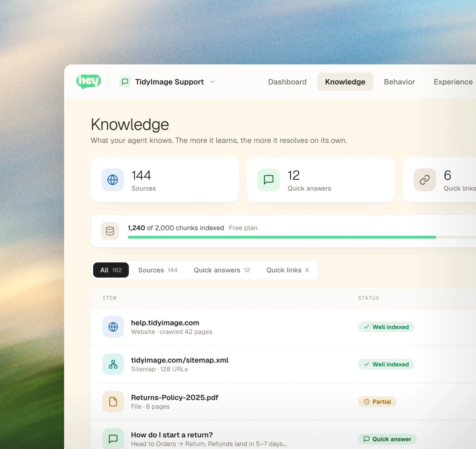Open the tidyimage.com/sitemap.xml item
This screenshot has height=449, width=476.
283,364
